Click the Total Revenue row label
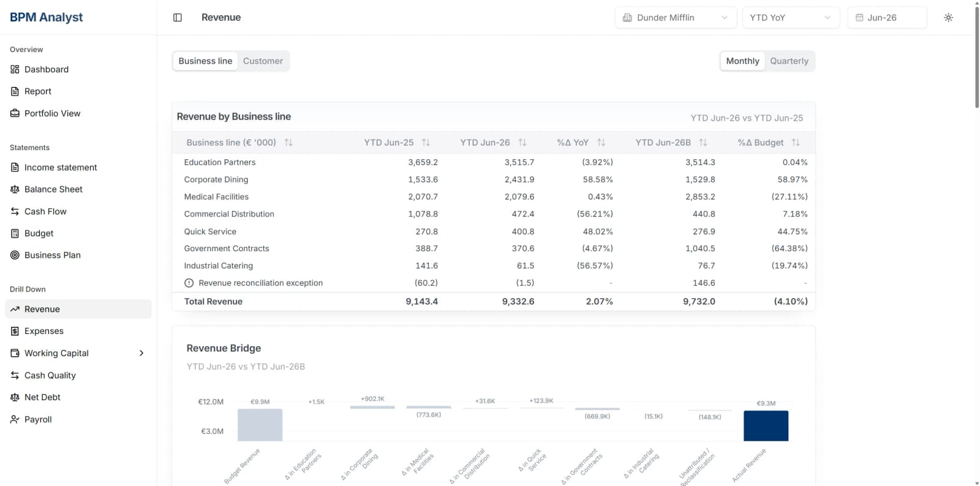This screenshot has width=980, height=486. coord(213,302)
